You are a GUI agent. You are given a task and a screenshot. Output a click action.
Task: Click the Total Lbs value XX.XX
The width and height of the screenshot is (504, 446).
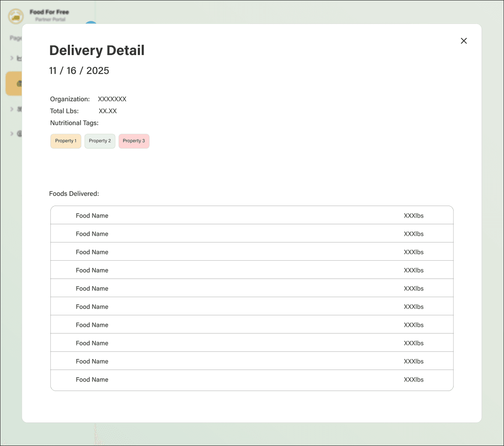pos(108,111)
